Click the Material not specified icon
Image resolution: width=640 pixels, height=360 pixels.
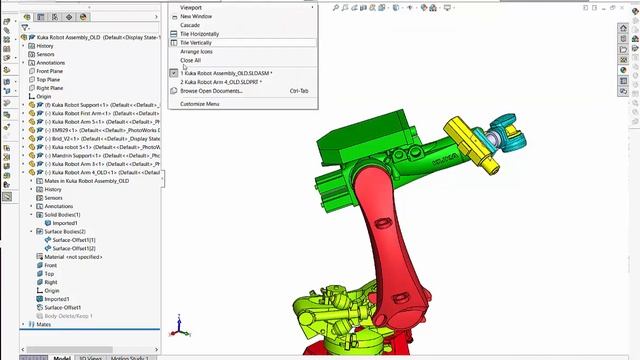(x=40, y=257)
